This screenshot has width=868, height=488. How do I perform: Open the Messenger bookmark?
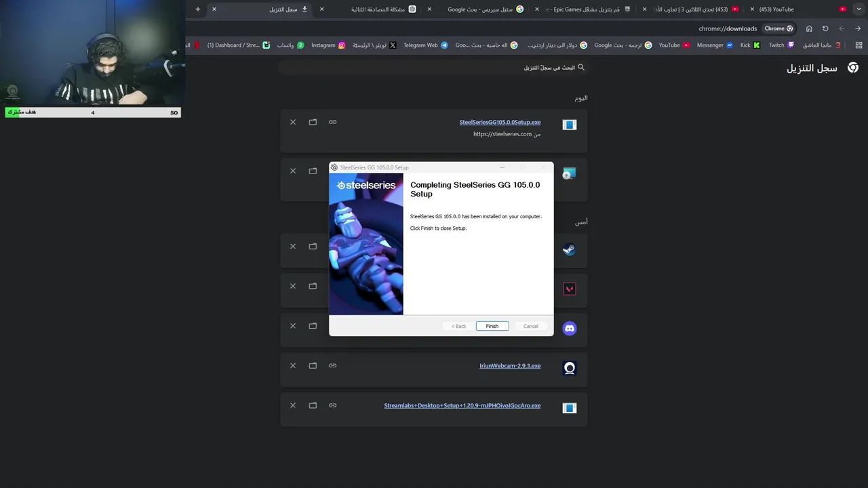point(715,45)
